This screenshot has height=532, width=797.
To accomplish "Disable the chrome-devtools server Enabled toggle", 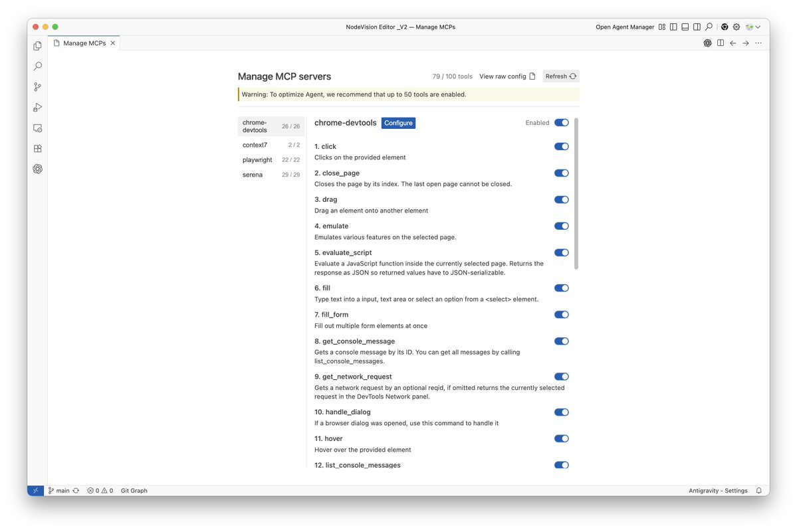I will click(x=562, y=123).
